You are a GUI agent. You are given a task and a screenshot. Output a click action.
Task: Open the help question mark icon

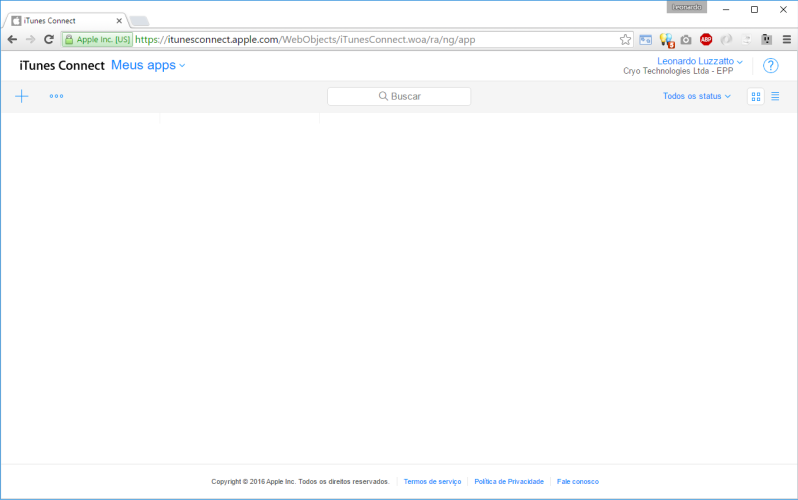coord(770,66)
